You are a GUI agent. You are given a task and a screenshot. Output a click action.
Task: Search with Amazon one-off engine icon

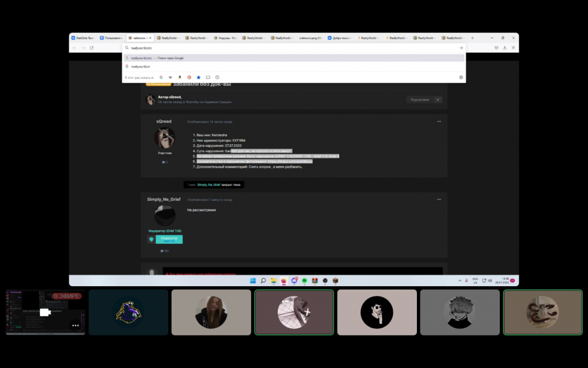point(179,77)
